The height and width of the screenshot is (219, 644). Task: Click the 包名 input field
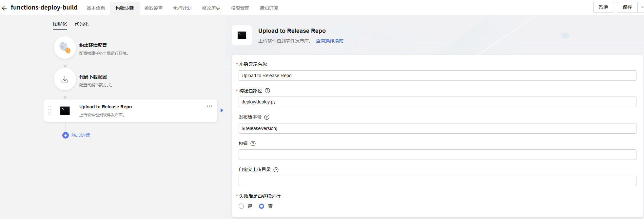pos(437,155)
